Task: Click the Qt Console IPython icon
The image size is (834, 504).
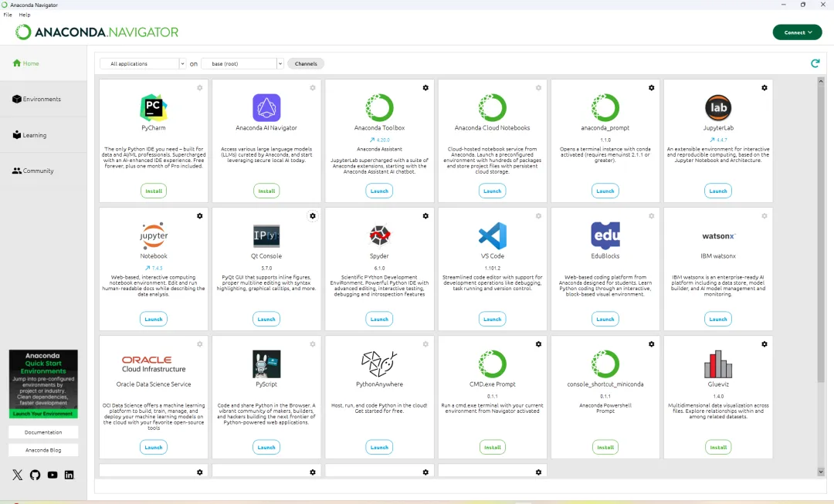Action: pyautogui.click(x=266, y=235)
